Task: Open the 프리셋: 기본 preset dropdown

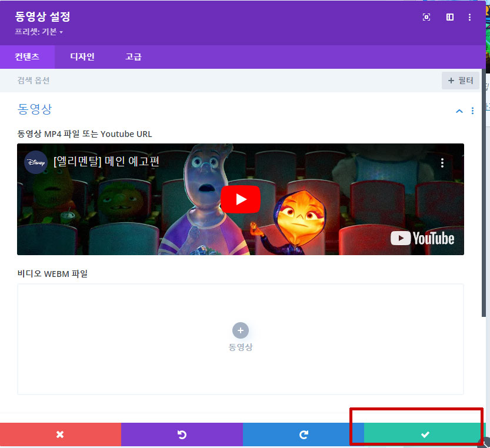Action: (39, 32)
